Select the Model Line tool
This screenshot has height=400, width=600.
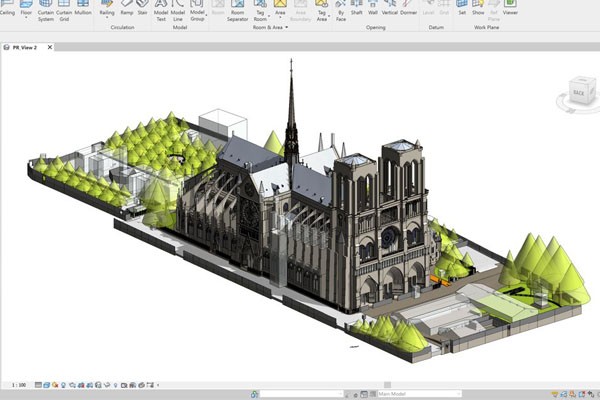(x=178, y=11)
